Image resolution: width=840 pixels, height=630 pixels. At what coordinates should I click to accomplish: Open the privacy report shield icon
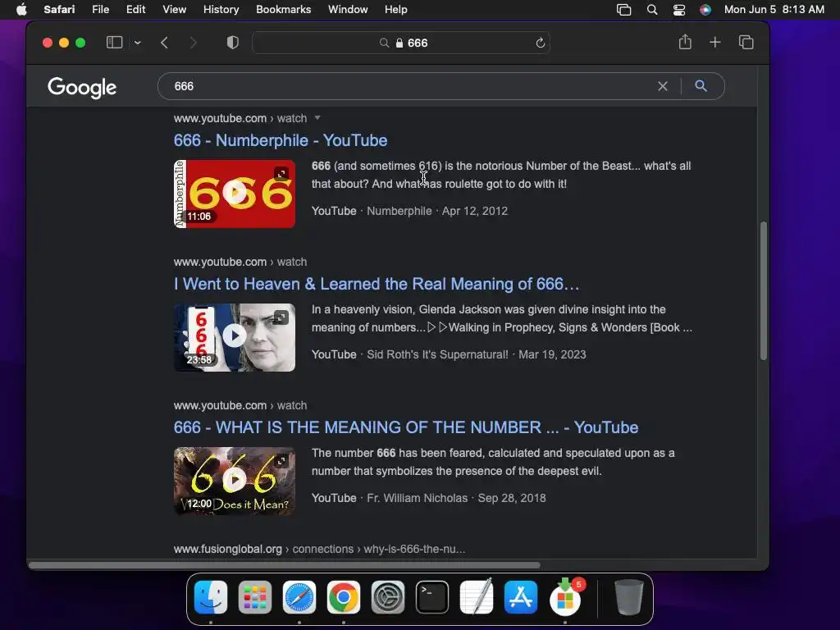pyautogui.click(x=232, y=43)
